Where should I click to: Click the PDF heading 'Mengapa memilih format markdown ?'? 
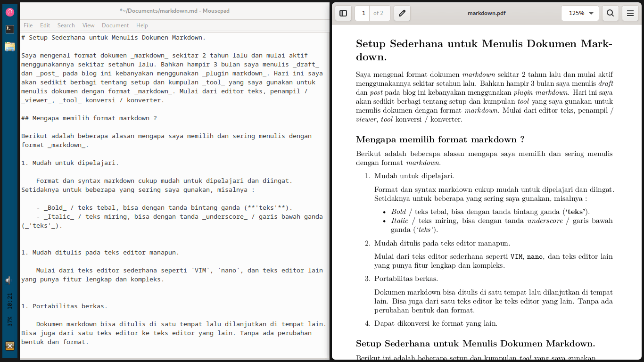pos(440,139)
